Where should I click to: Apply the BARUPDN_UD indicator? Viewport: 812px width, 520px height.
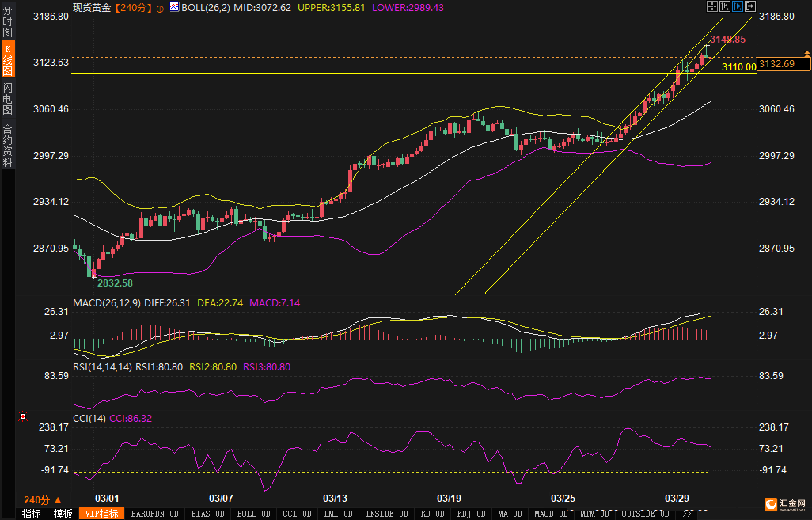(155, 514)
